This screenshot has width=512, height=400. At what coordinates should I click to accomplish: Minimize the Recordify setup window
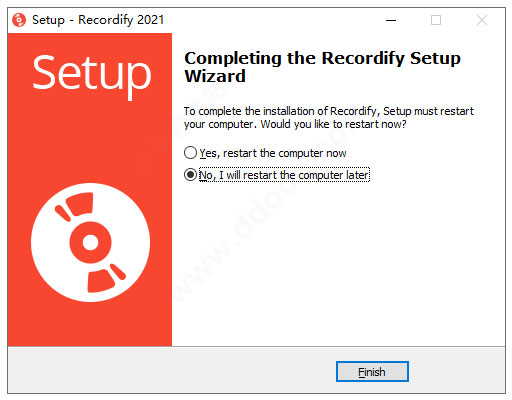click(x=391, y=20)
